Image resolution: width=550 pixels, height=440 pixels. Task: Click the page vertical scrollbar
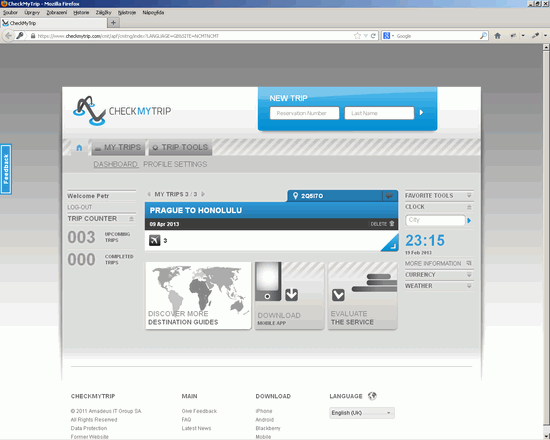(546, 239)
